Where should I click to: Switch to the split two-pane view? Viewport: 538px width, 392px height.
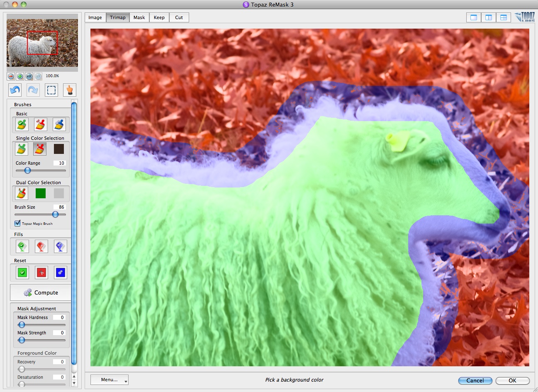pos(488,17)
